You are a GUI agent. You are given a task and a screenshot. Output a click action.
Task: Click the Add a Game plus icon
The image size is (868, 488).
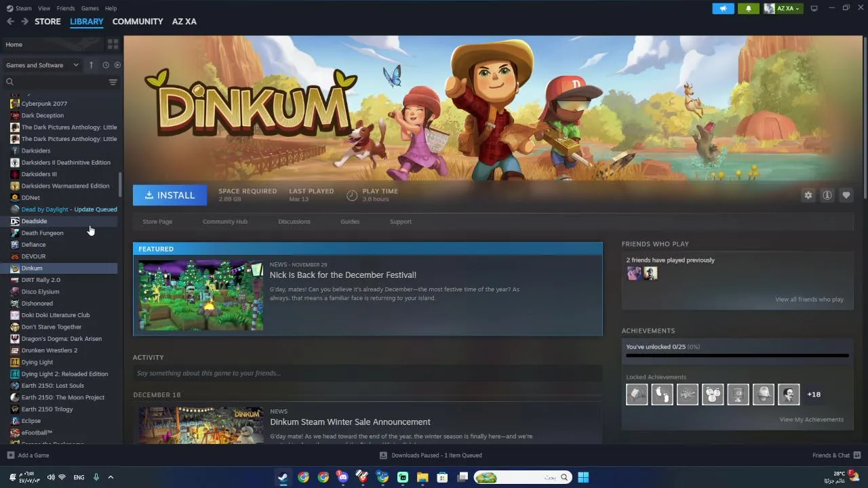tap(10, 455)
